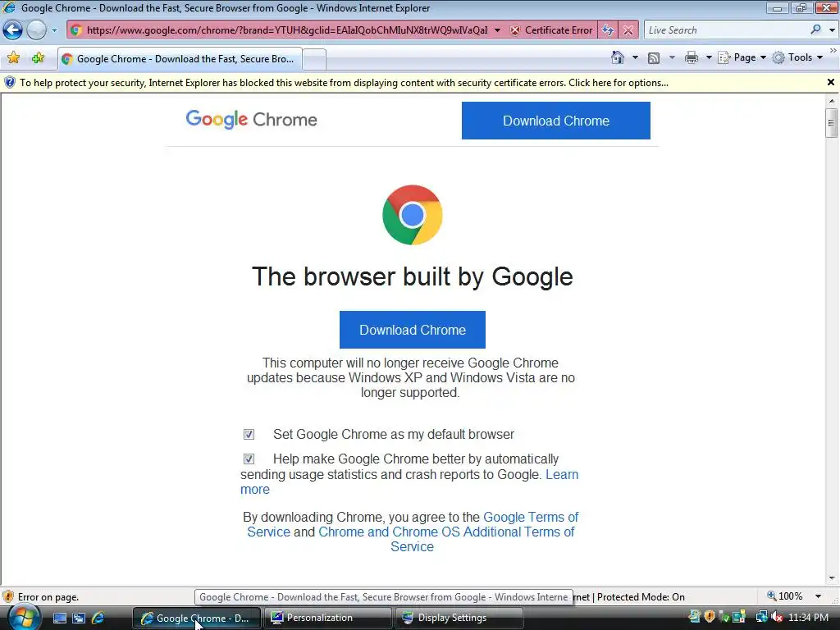Click the vertical scrollbar thumb
840x630 pixels.
832,123
